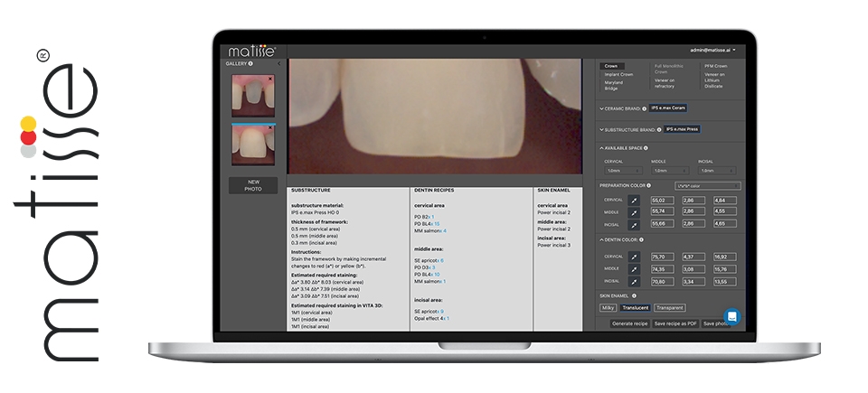Select the prepared-tooth thumbnail in the gallery
The image size is (868, 393).
253,96
